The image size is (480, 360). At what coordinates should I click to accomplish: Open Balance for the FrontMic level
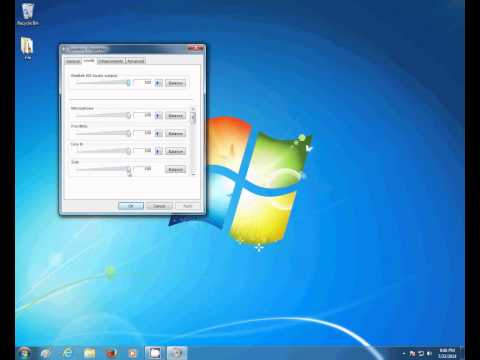tap(175, 133)
